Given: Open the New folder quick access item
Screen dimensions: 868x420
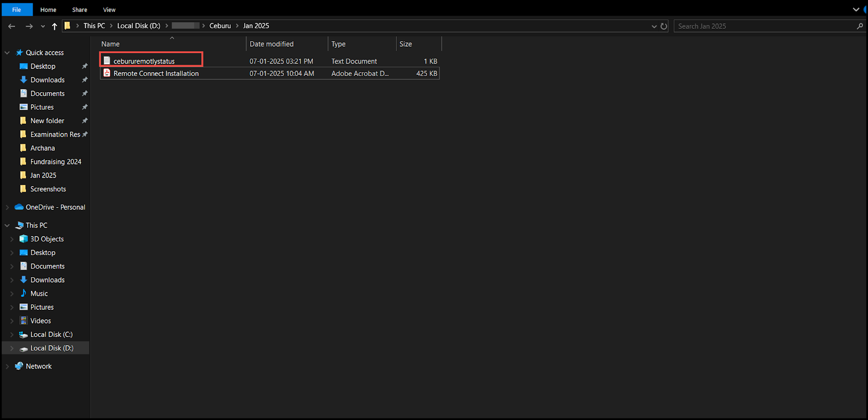Looking at the screenshot, I should click(47, 120).
